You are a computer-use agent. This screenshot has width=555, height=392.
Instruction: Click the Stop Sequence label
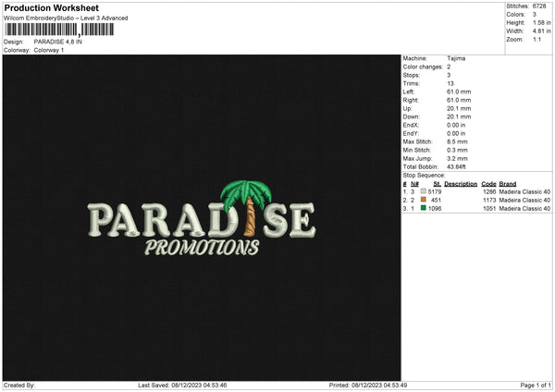coord(424,175)
